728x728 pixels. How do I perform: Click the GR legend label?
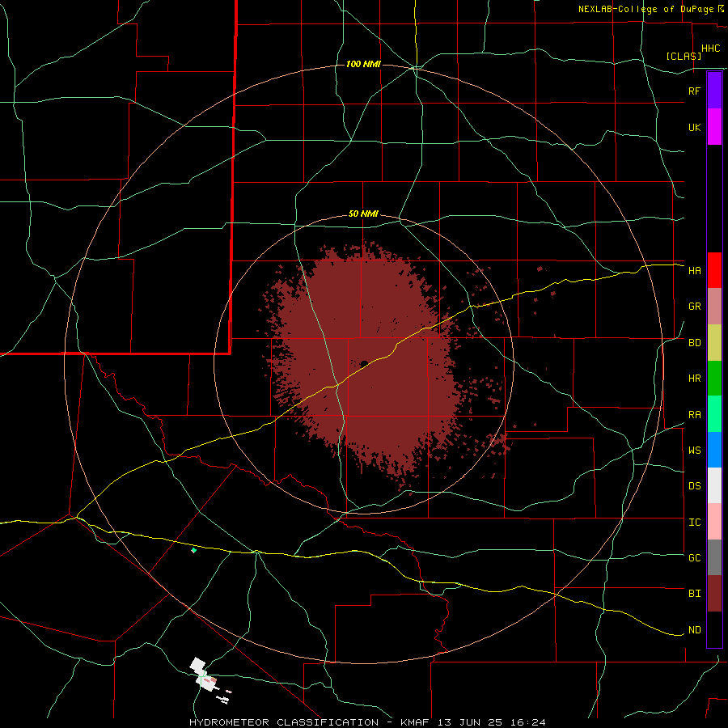tap(694, 307)
